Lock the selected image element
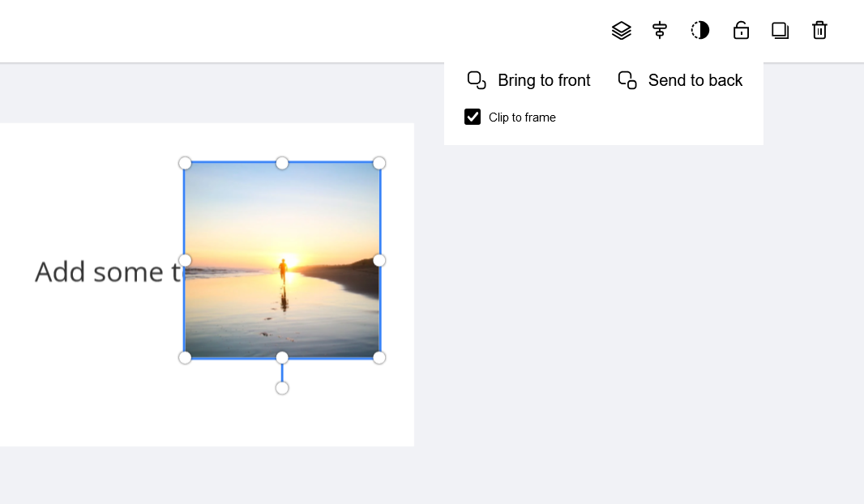The image size is (864, 504). [741, 30]
